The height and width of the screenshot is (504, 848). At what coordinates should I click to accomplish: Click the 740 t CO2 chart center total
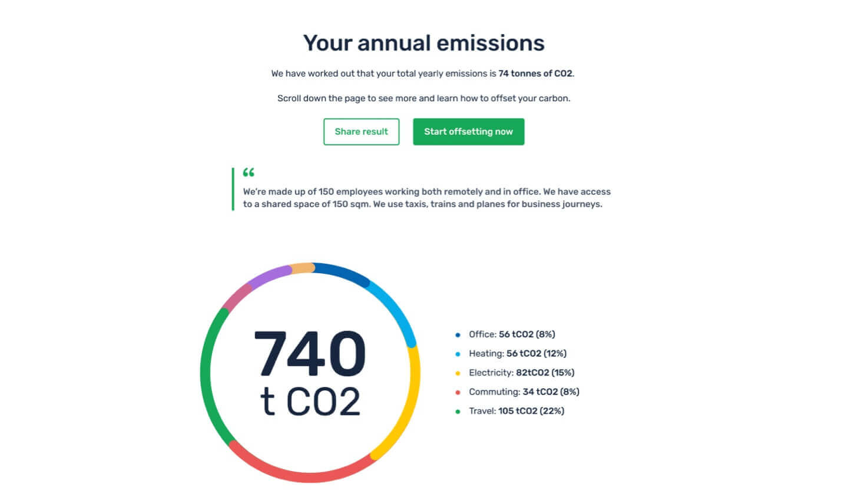click(x=310, y=372)
